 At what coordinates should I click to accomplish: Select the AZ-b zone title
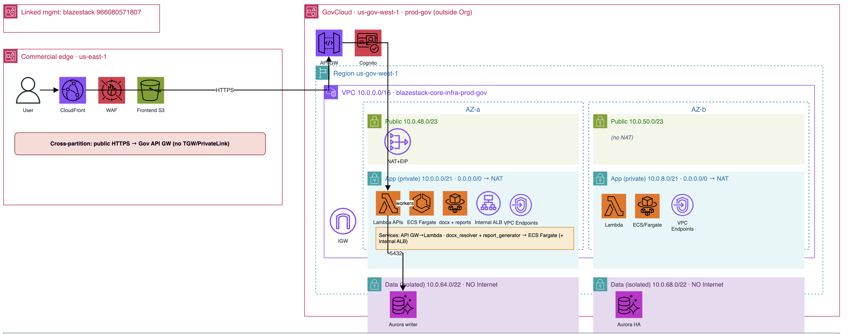pos(699,109)
